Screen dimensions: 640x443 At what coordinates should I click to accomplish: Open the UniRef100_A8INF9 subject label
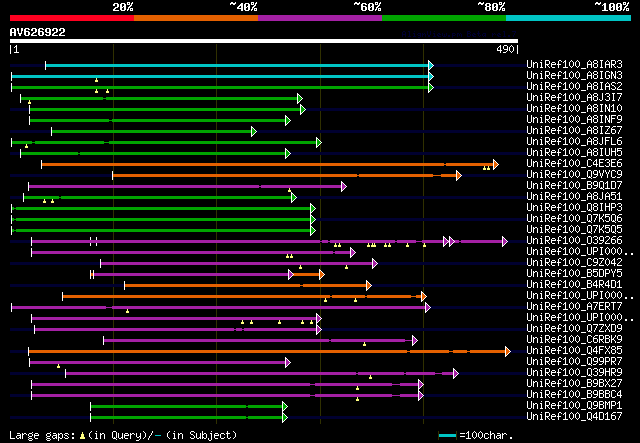[x=574, y=120]
